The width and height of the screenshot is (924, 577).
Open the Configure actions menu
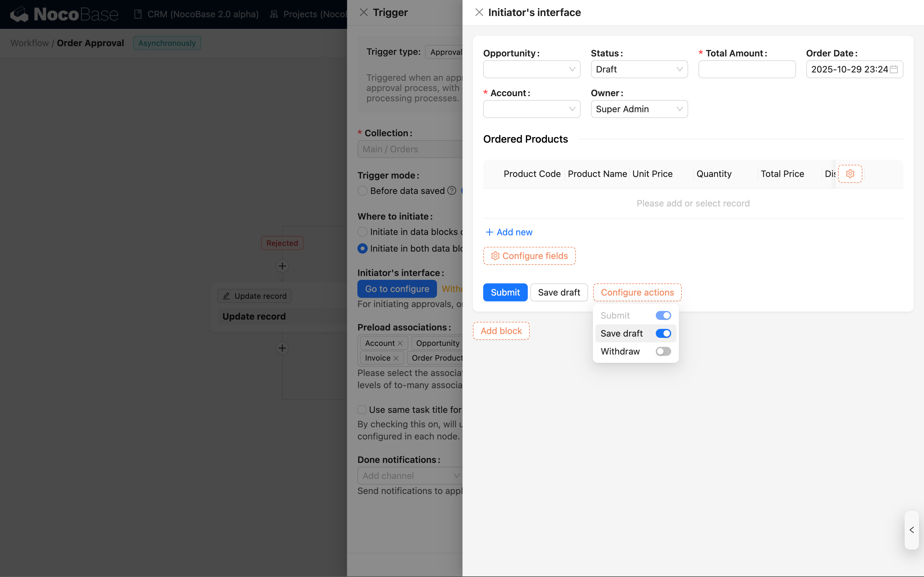[637, 292]
